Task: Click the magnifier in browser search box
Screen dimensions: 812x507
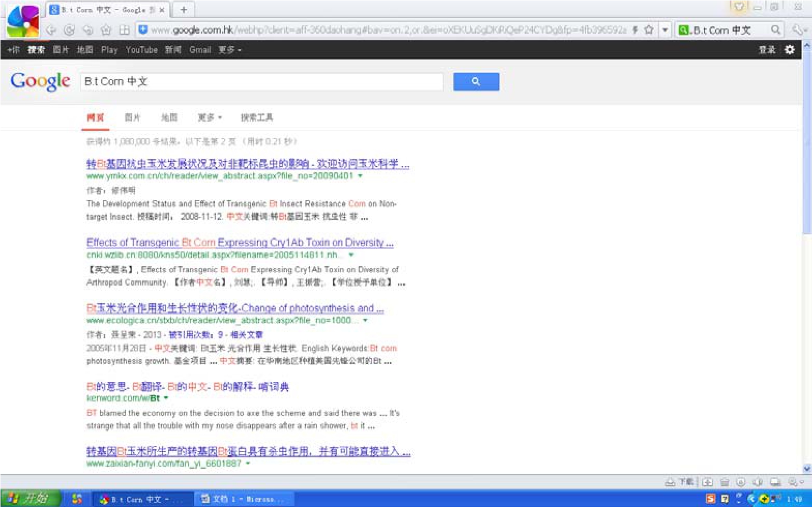Action: pos(775,30)
